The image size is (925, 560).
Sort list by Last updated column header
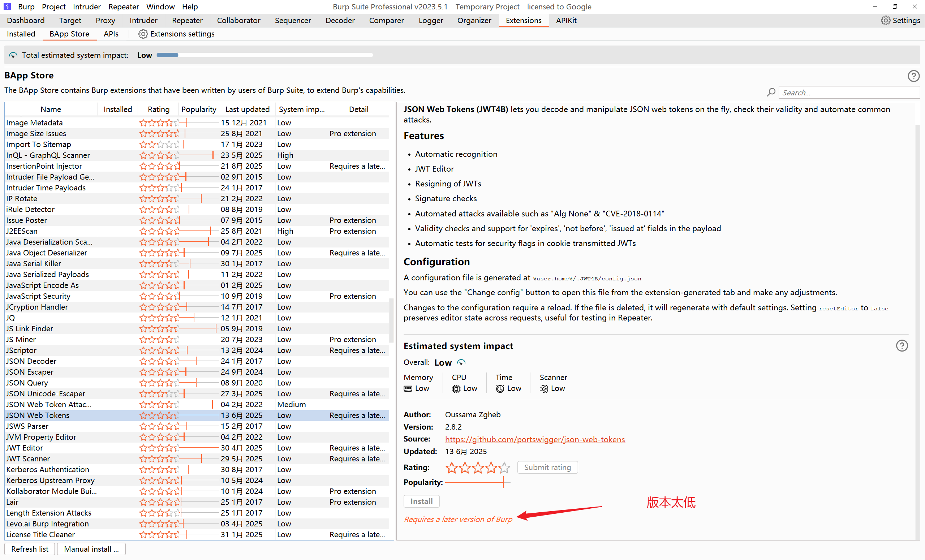coord(247,109)
